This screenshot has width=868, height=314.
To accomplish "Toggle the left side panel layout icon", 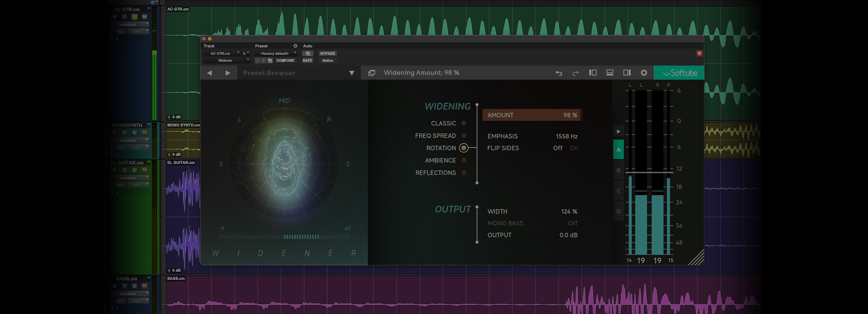I will point(593,73).
